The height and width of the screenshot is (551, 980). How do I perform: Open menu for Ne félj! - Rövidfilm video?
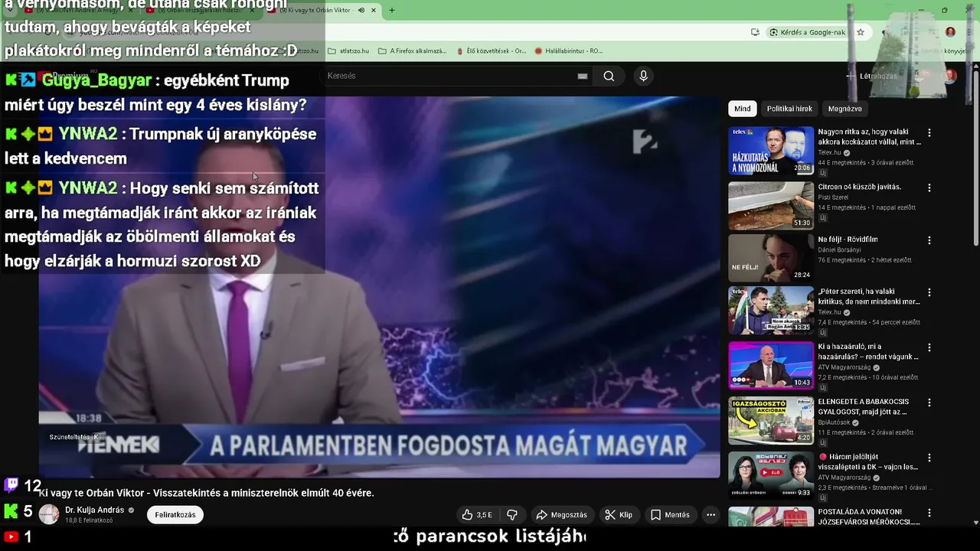tap(929, 240)
